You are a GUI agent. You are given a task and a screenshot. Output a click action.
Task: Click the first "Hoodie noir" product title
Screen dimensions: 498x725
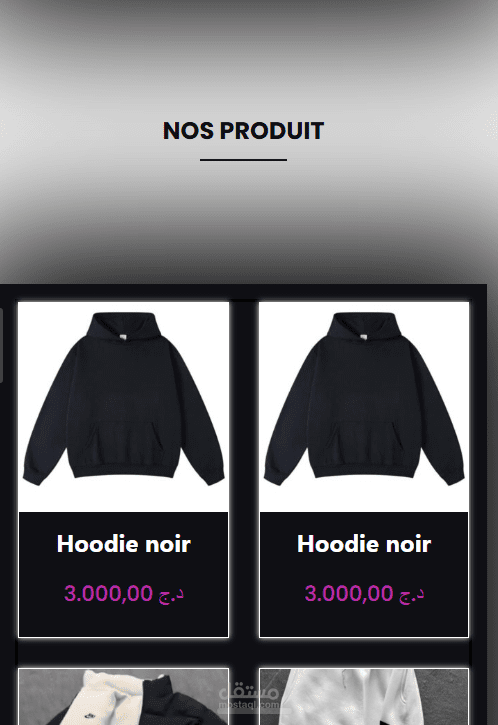[x=123, y=544]
